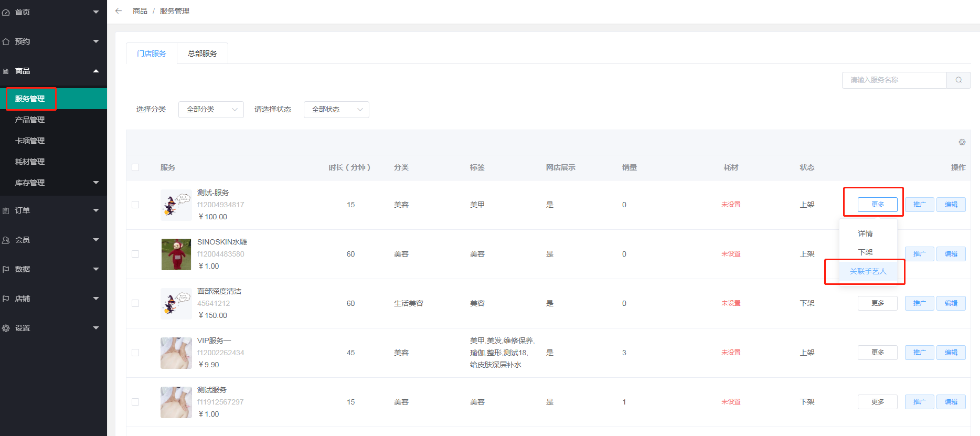Click 推广 button for 测试-服务 row
980x436 pixels.
(920, 205)
